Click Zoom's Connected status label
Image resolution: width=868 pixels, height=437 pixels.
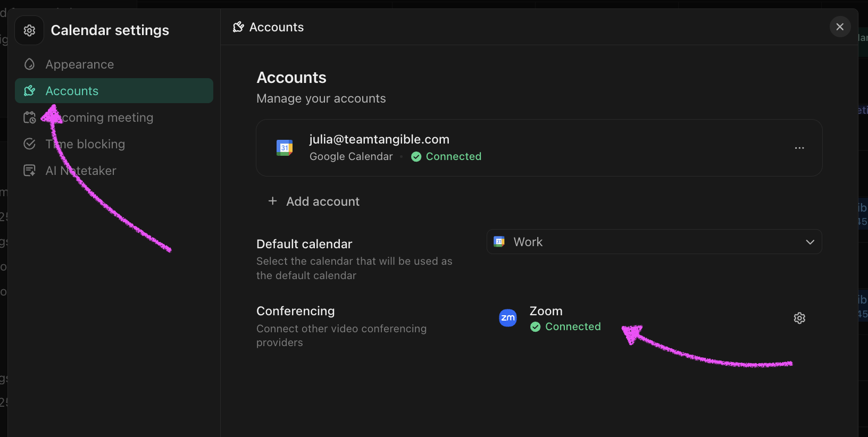click(x=572, y=326)
